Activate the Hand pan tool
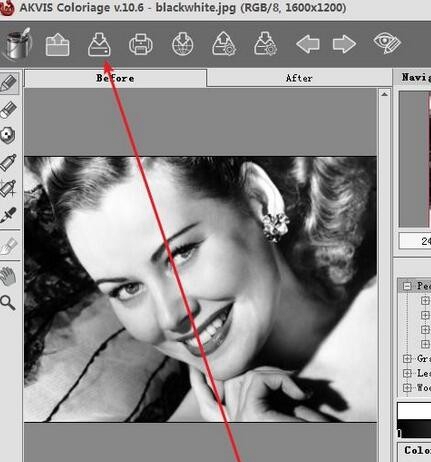 pos(9,276)
